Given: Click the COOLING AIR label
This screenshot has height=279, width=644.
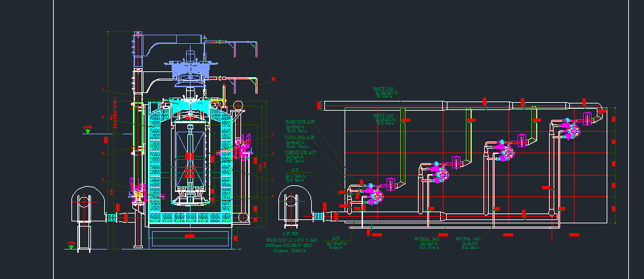Looking at the screenshot, I should (x=299, y=137).
